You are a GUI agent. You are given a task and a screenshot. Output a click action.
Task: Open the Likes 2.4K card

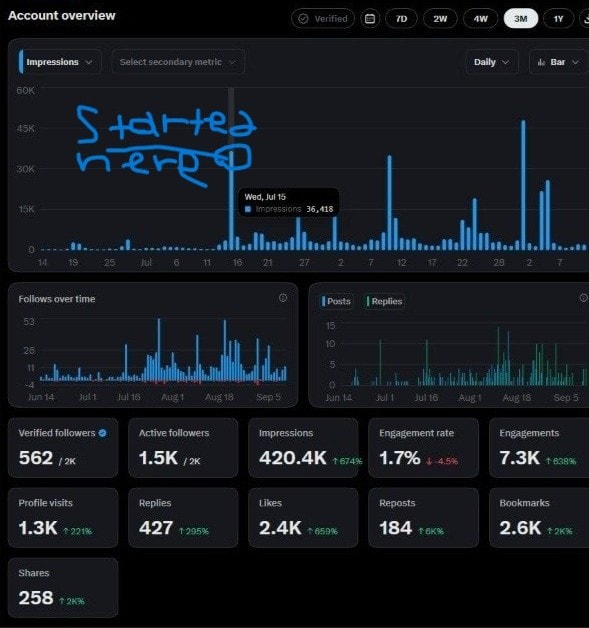[x=303, y=518]
